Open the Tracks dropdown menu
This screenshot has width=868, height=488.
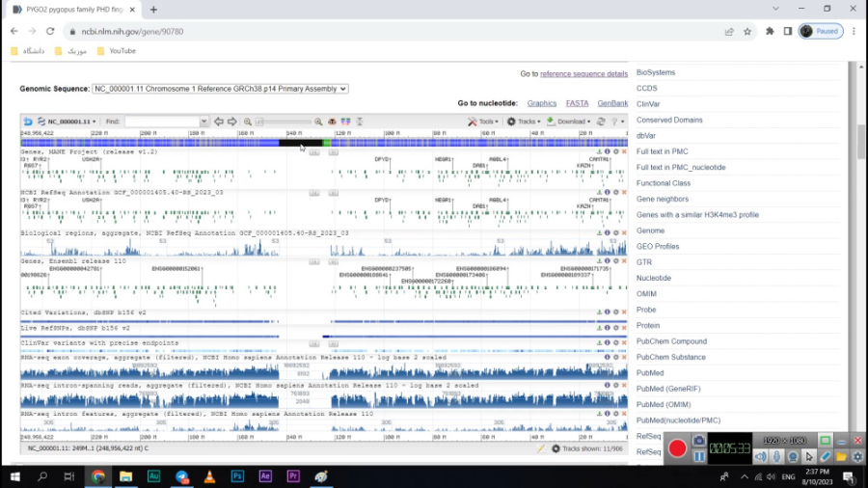click(x=524, y=122)
